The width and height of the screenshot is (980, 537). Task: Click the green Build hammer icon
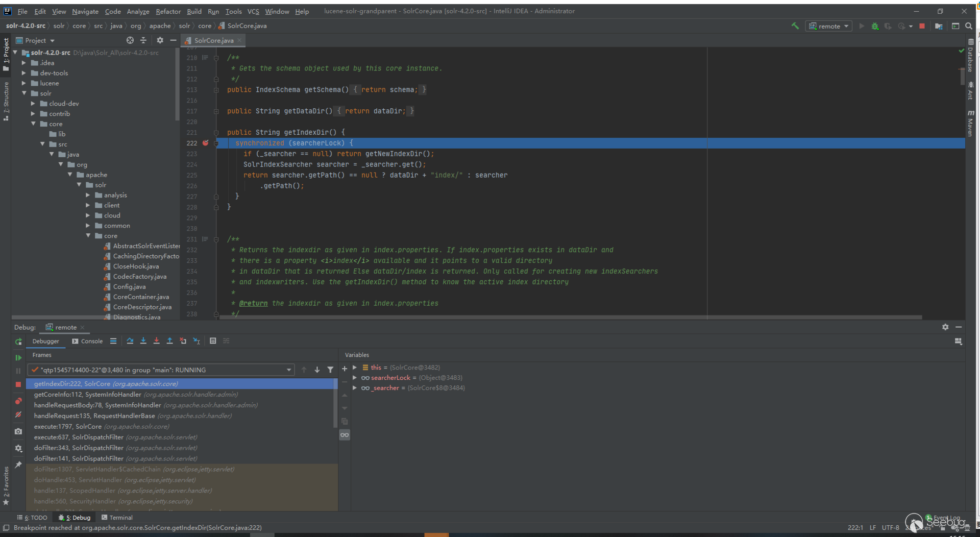[x=795, y=26]
